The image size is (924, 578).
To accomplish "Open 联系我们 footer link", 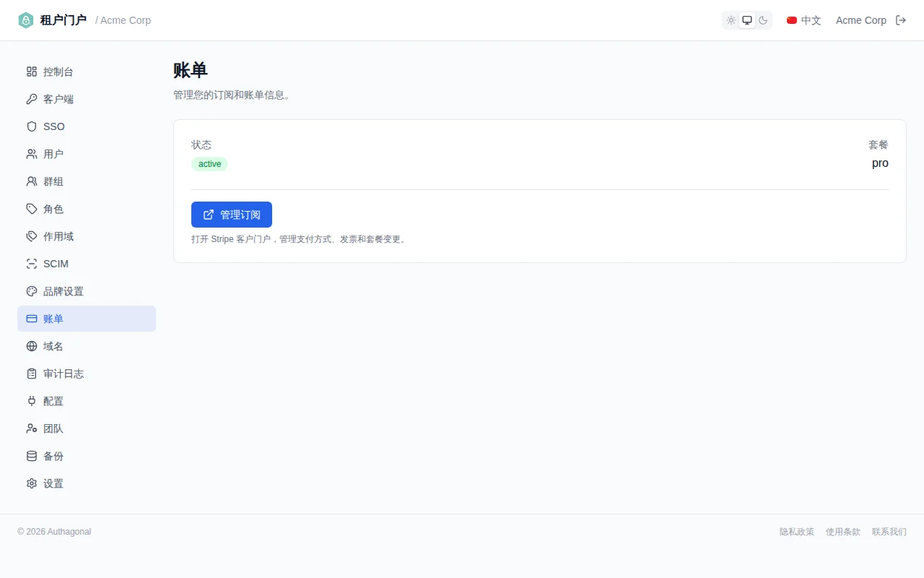I will pyautogui.click(x=889, y=532).
